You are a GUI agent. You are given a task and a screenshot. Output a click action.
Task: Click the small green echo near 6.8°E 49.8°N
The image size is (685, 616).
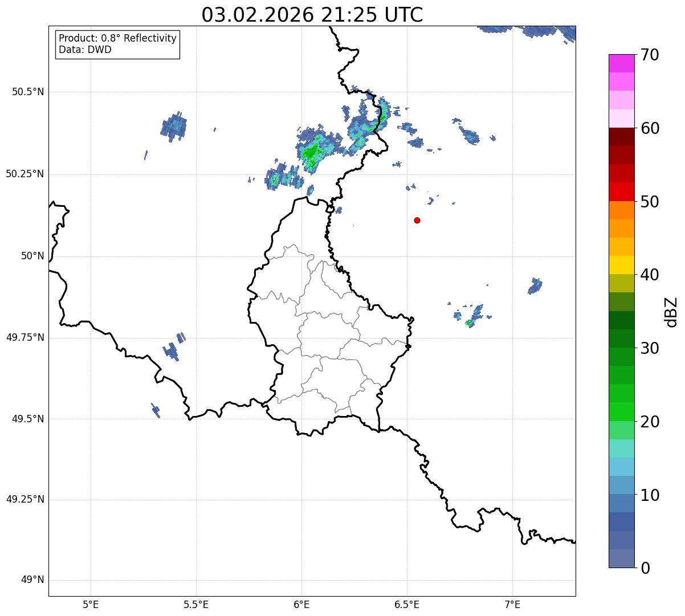469,324
